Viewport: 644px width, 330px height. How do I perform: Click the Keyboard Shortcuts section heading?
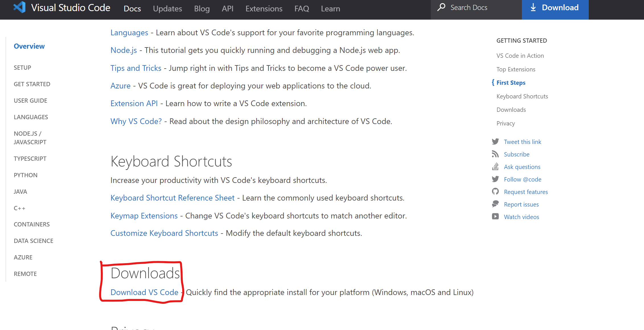[171, 162]
